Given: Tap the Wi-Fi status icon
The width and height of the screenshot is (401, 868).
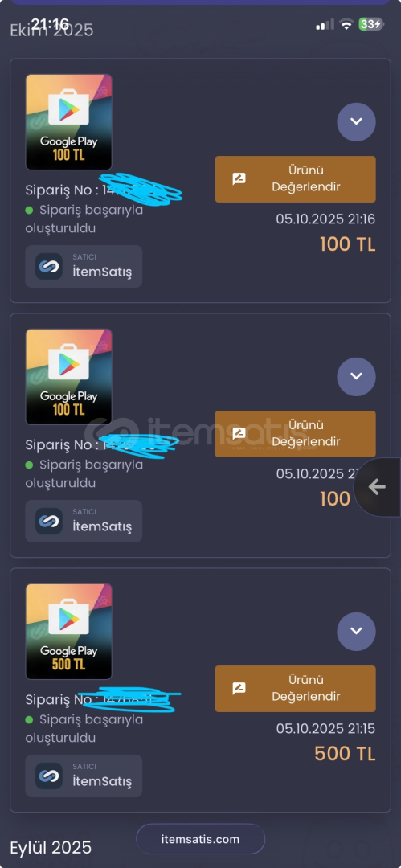Looking at the screenshot, I should [x=346, y=24].
